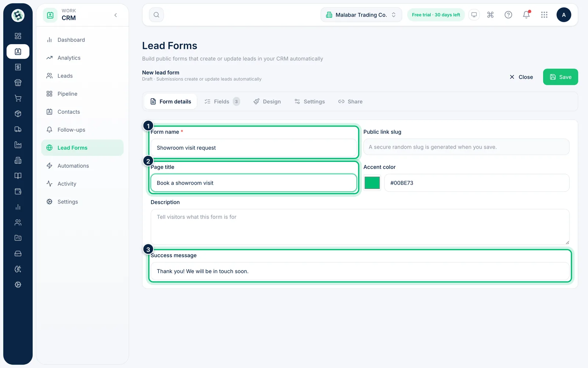Open the shopping cart icon in left rail
The image size is (588, 368).
18,98
